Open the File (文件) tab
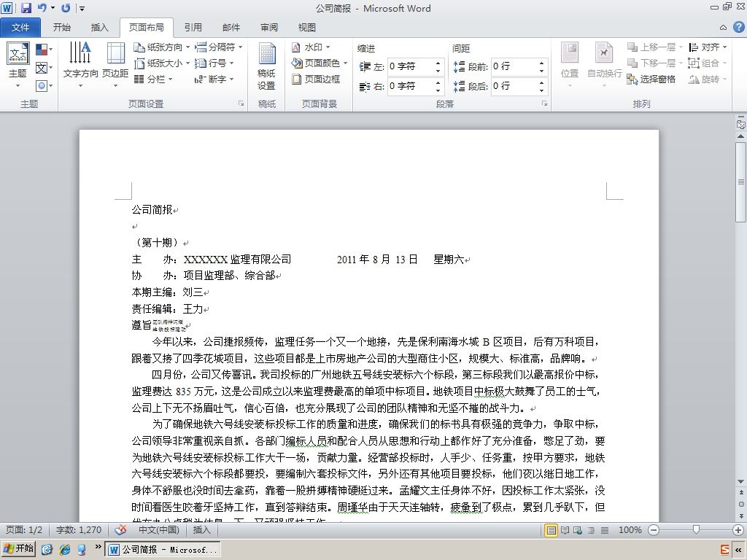 point(20,28)
